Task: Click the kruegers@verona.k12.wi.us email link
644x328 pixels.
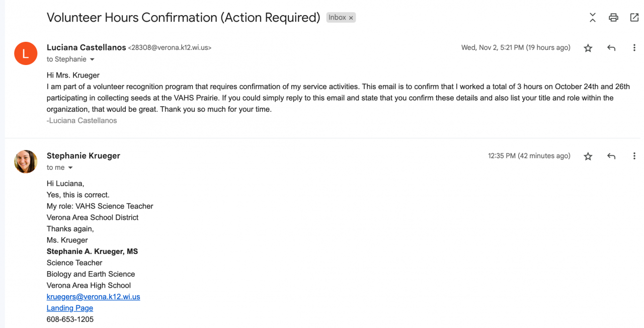Action: click(x=93, y=297)
